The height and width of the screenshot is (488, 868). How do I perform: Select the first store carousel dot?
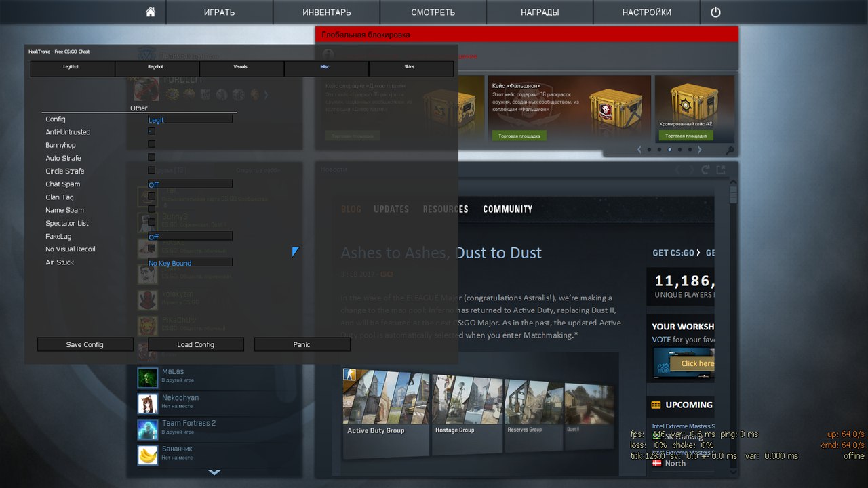tap(649, 150)
